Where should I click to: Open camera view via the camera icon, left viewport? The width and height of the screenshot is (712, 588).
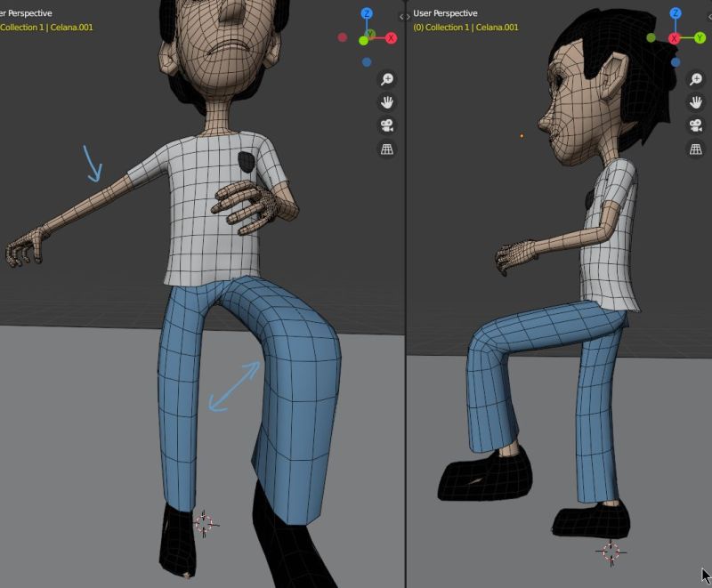(x=386, y=125)
